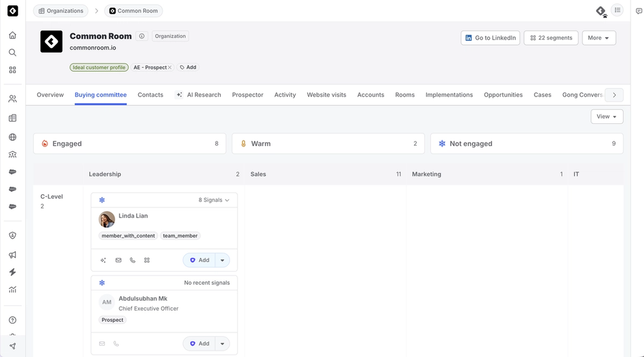Open the lightning bolt automation icon

click(x=13, y=272)
